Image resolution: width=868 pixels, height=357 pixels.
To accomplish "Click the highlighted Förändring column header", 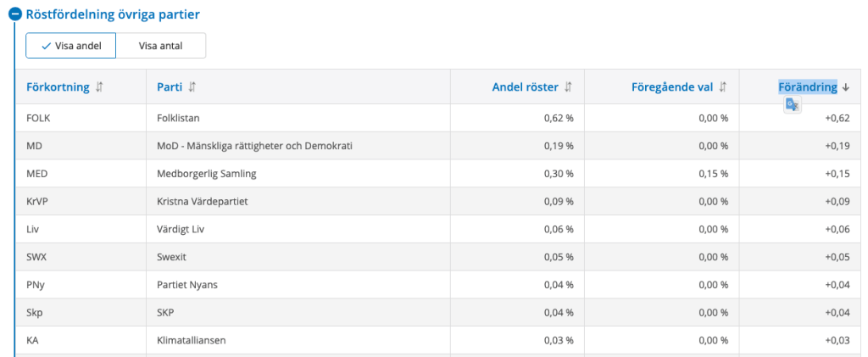I will [x=808, y=86].
